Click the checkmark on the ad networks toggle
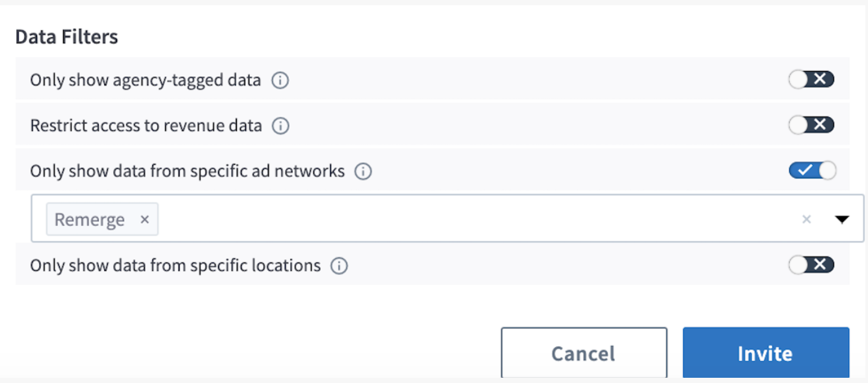The image size is (868, 383). pyautogui.click(x=805, y=170)
